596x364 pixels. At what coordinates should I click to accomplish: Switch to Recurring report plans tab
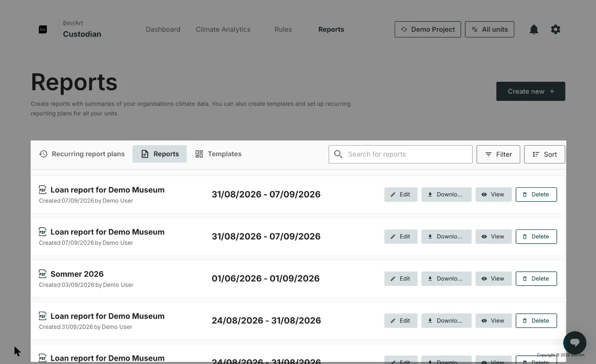pos(82,154)
